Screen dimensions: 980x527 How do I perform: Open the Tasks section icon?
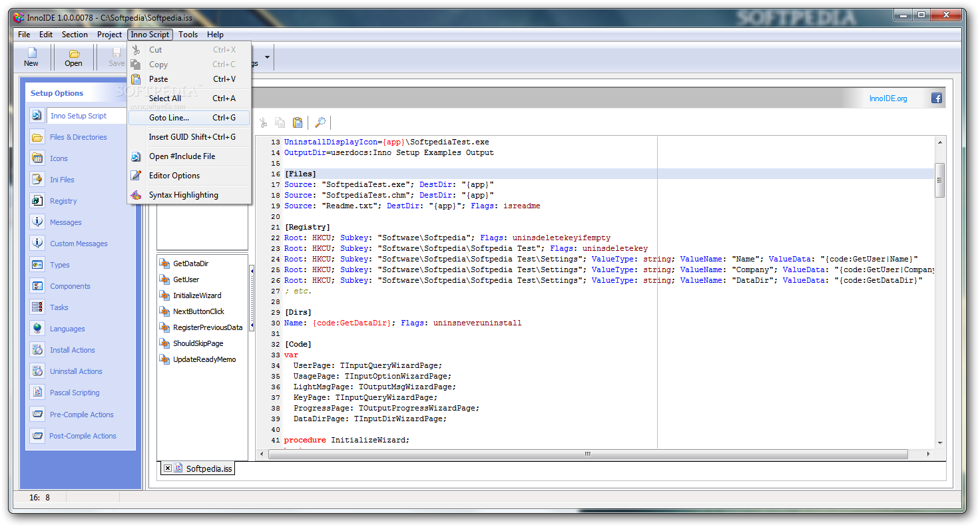tap(37, 307)
